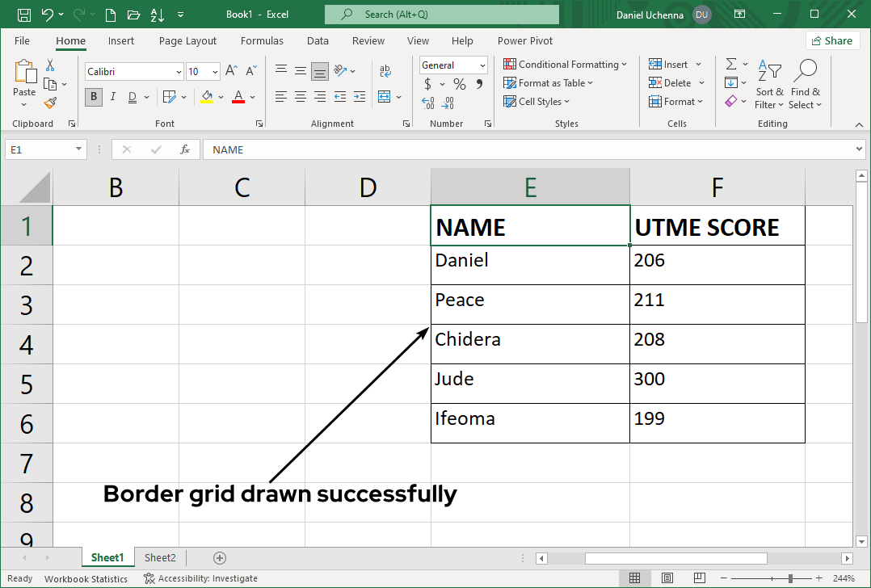Click the Format Painter brush icon

pyautogui.click(x=50, y=103)
